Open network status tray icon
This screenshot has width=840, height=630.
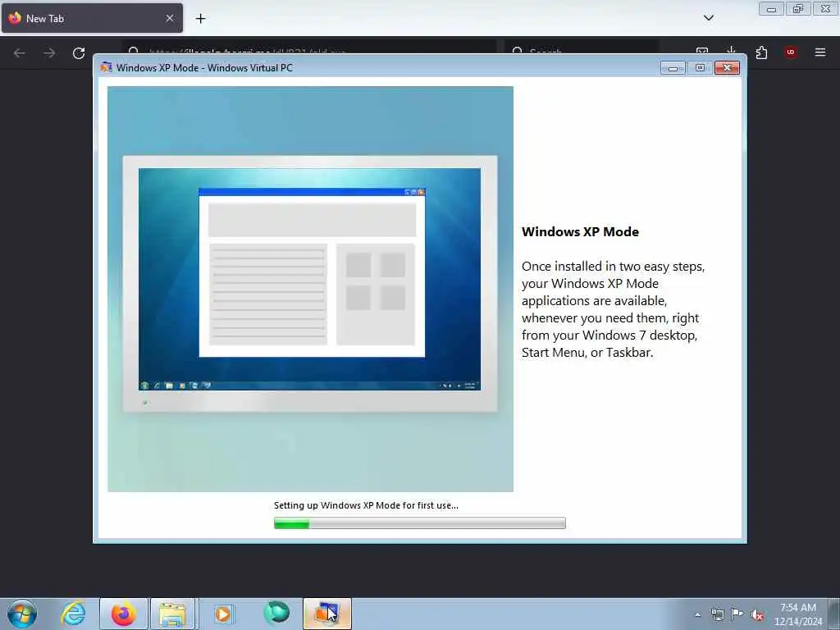click(x=717, y=614)
